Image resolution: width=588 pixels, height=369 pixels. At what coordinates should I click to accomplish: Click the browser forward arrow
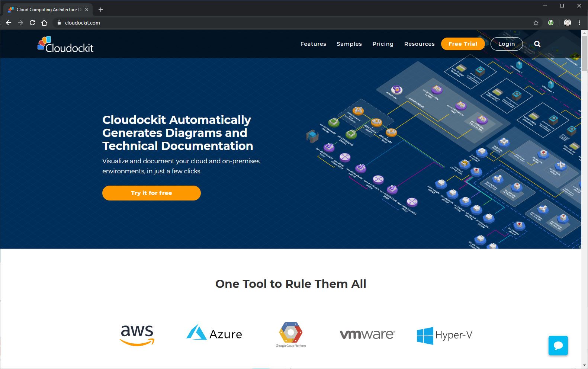(20, 23)
